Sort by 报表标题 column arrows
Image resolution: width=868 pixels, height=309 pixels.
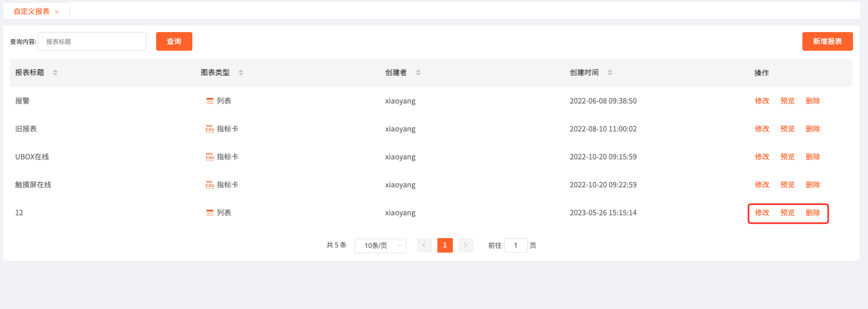pyautogui.click(x=55, y=72)
